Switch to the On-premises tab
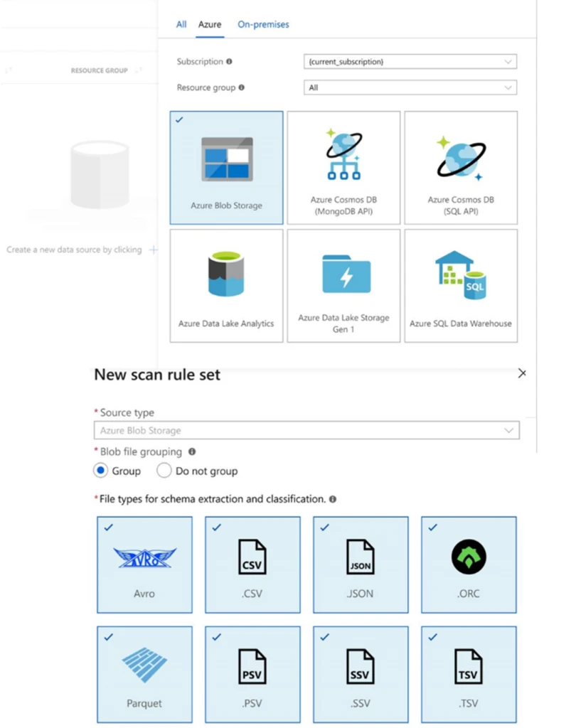 tap(263, 24)
